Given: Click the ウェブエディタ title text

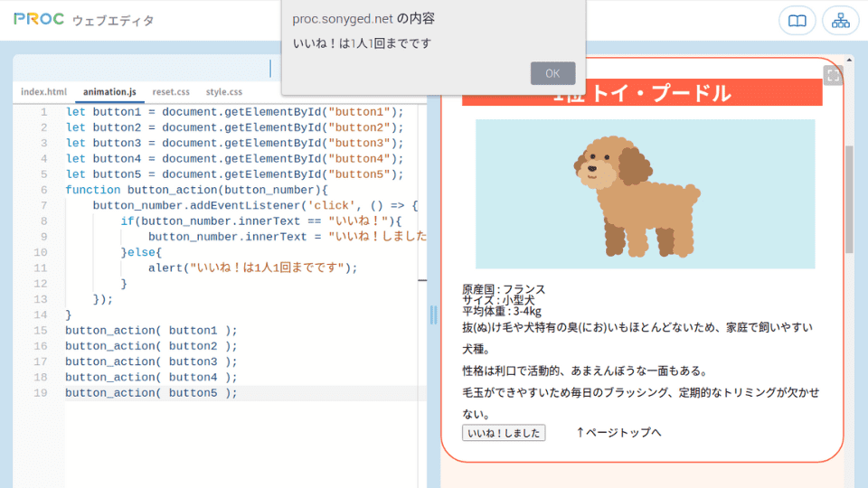Looking at the screenshot, I should click(x=113, y=21).
